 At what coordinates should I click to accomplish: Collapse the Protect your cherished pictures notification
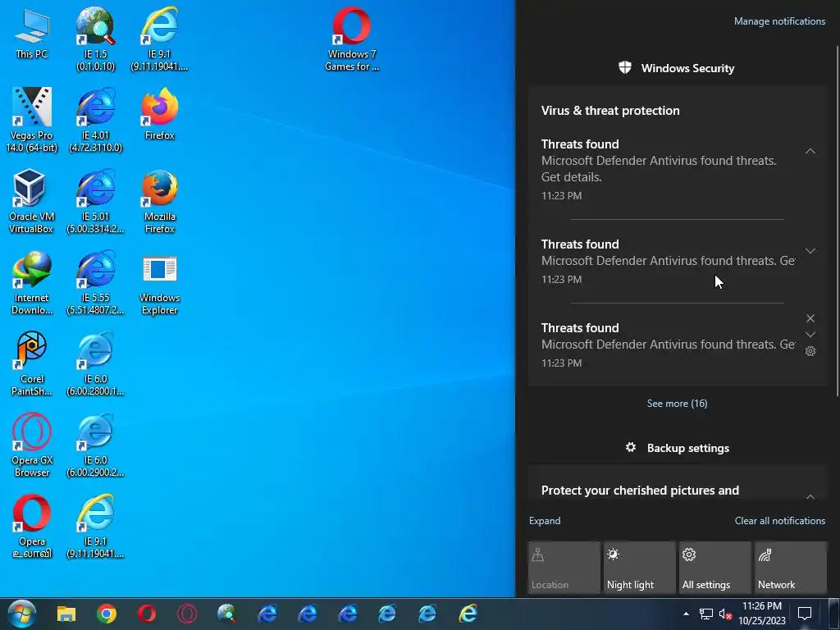coord(810,496)
